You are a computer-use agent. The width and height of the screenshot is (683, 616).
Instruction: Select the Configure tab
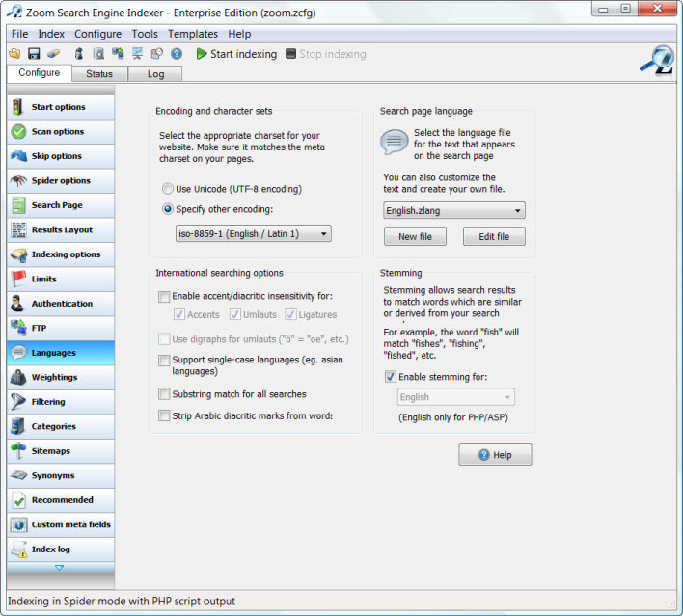tap(40, 72)
